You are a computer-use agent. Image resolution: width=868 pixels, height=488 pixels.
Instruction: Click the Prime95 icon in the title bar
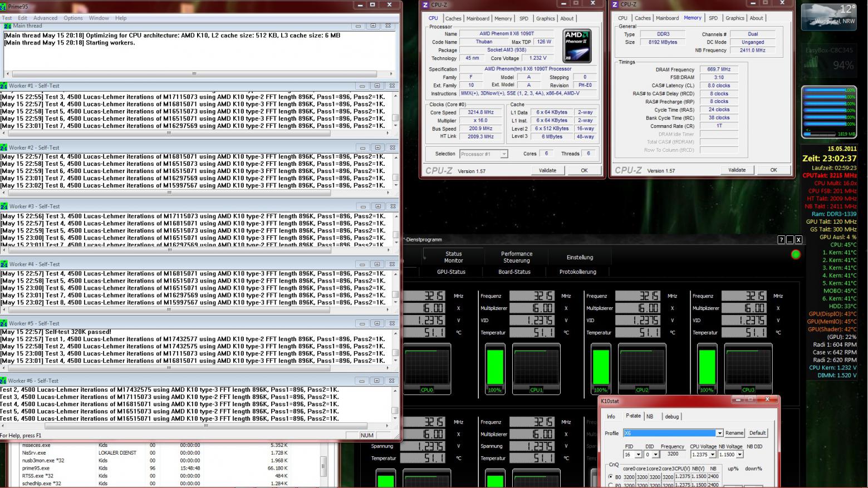tap(3, 5)
